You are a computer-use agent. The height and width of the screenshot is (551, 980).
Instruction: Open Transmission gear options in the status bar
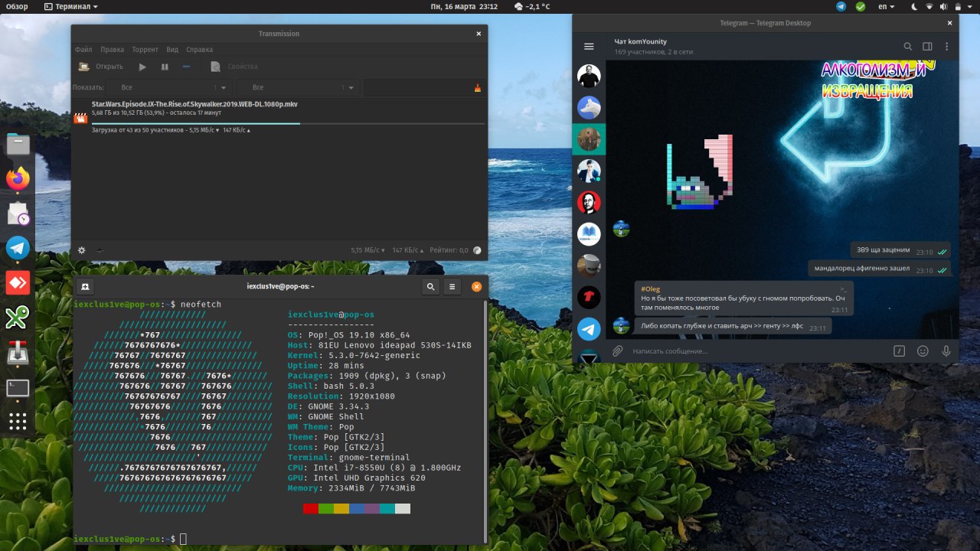coord(82,249)
